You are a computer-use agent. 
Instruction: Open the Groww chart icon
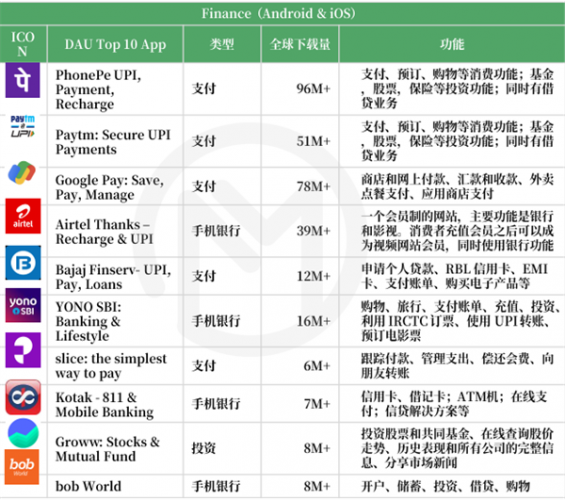coord(23,433)
